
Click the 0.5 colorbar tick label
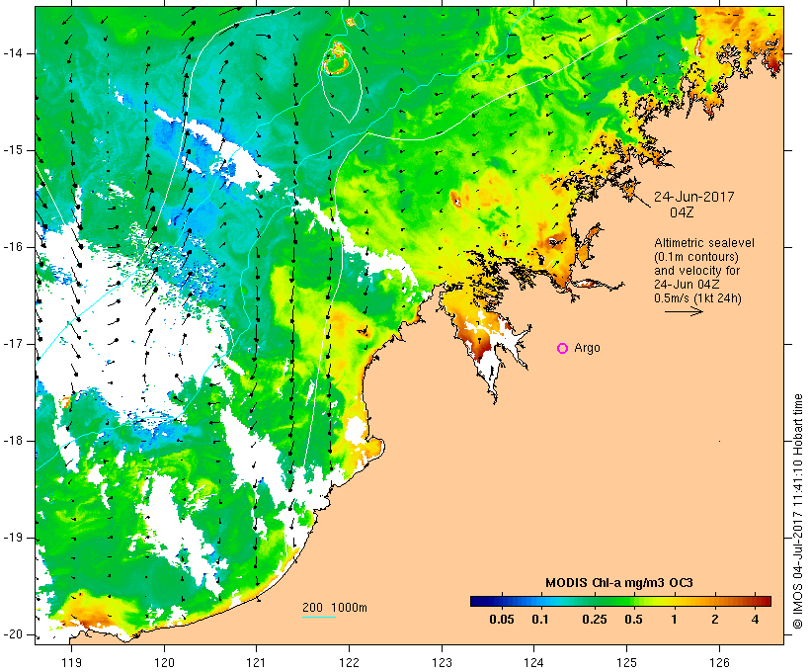click(x=633, y=620)
